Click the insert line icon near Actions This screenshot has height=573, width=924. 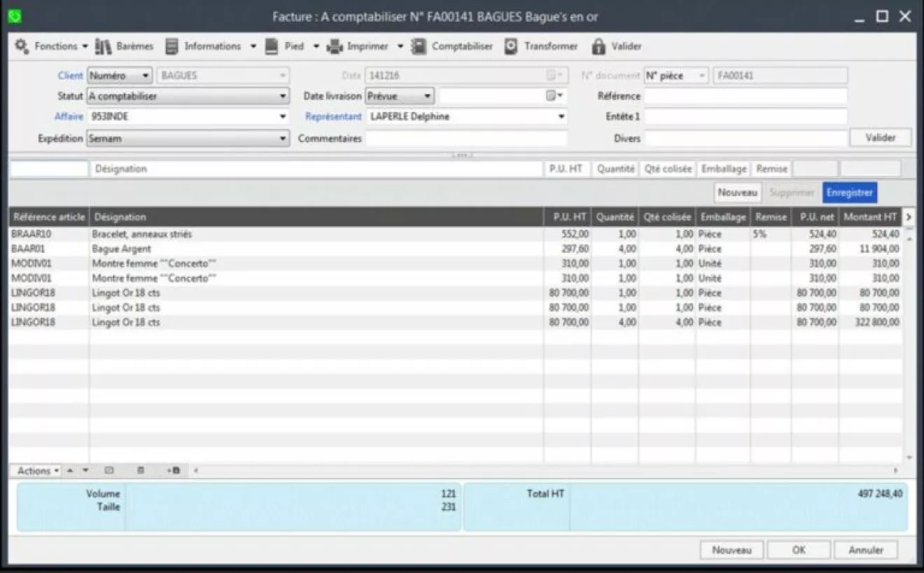coord(174,471)
